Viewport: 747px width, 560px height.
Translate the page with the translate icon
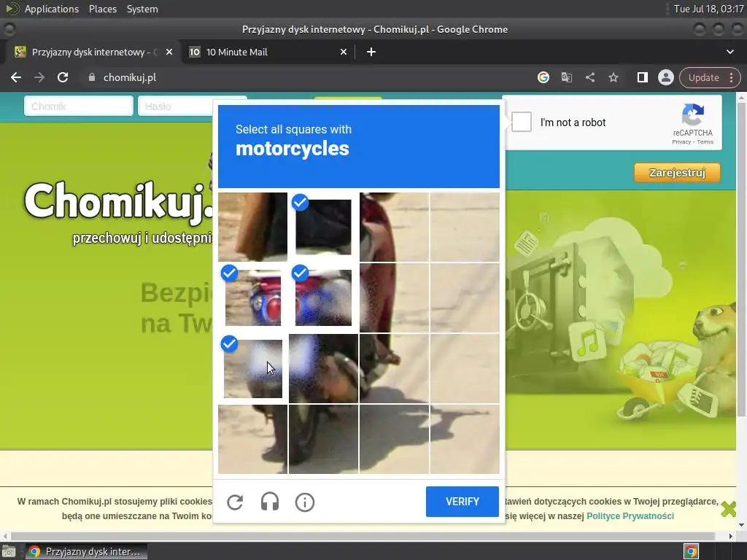566,77
